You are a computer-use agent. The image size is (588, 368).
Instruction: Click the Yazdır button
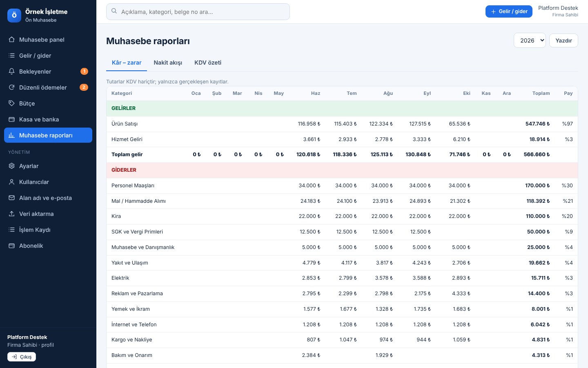pos(563,40)
